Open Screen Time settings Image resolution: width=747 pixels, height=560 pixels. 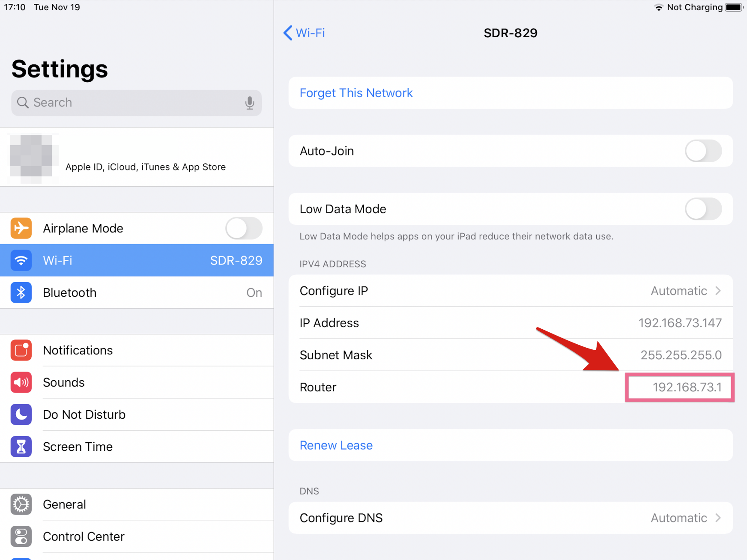(x=137, y=447)
